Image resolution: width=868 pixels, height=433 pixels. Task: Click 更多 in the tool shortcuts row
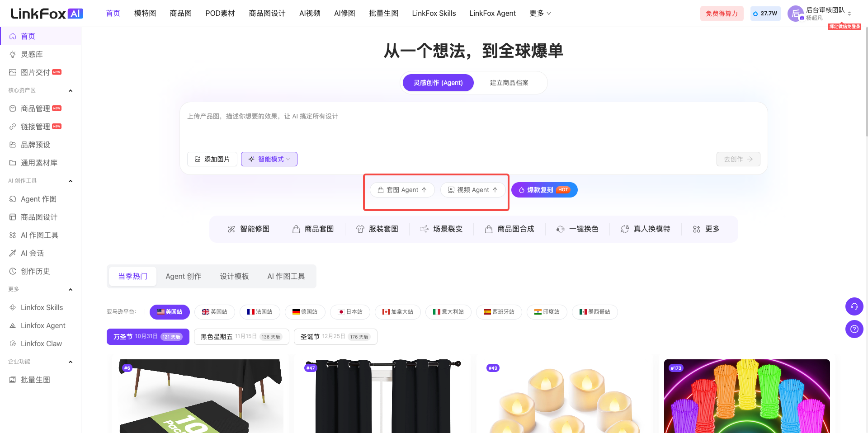706,229
